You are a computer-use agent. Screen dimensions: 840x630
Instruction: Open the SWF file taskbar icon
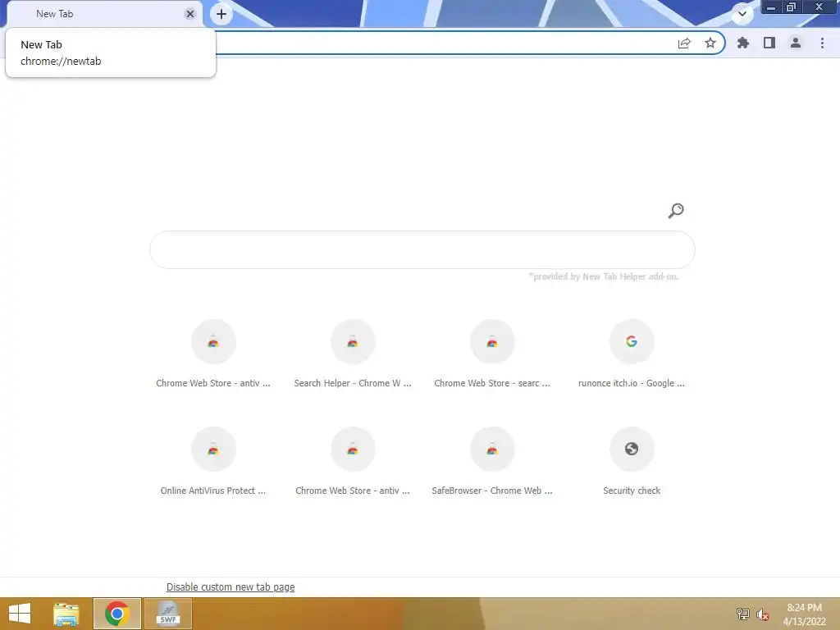pos(168,614)
